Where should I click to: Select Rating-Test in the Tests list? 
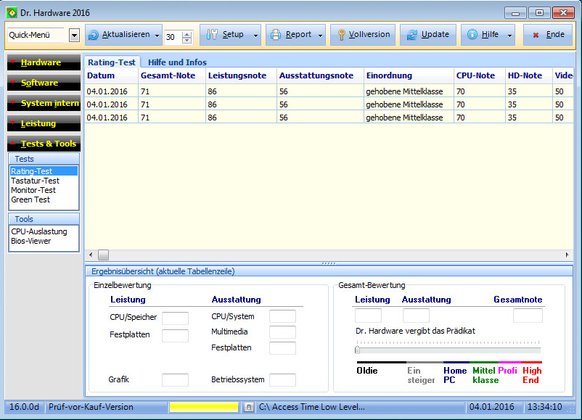[x=44, y=171]
